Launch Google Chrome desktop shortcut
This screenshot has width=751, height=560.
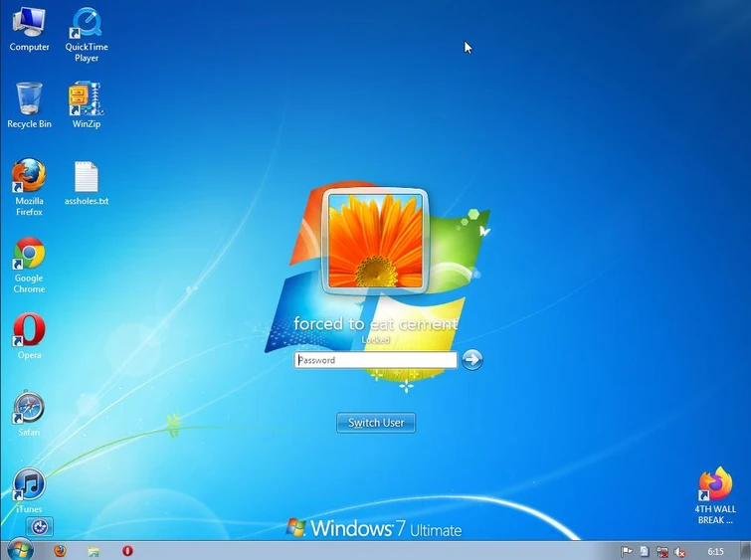click(x=29, y=265)
